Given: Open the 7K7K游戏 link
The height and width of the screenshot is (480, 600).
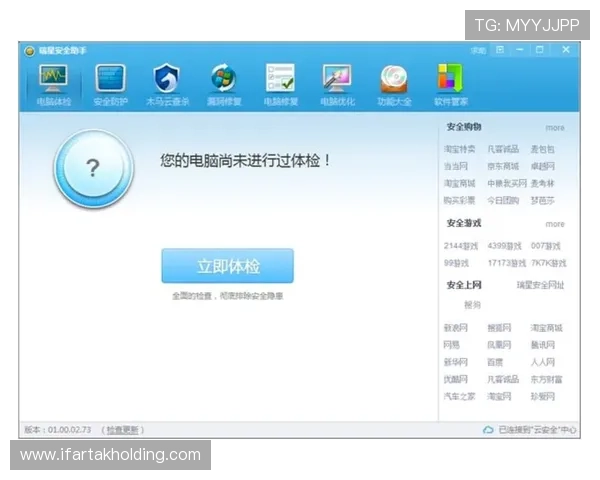Looking at the screenshot, I should tap(549, 263).
